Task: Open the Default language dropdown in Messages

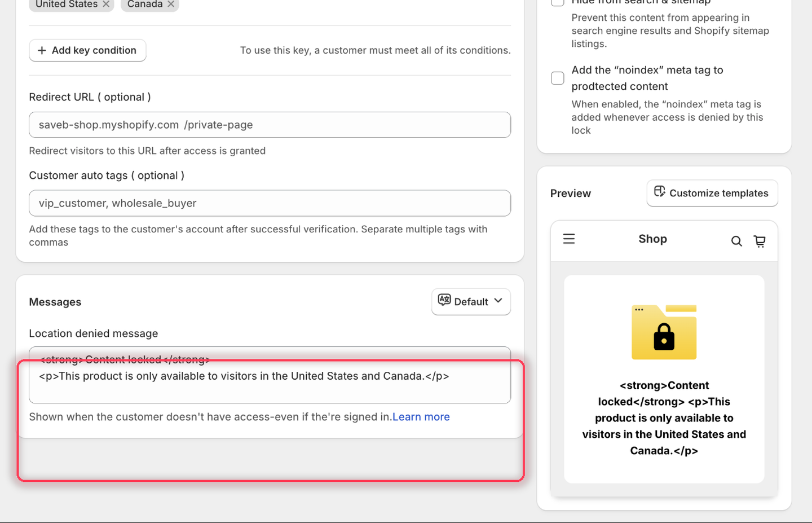Action: point(471,301)
